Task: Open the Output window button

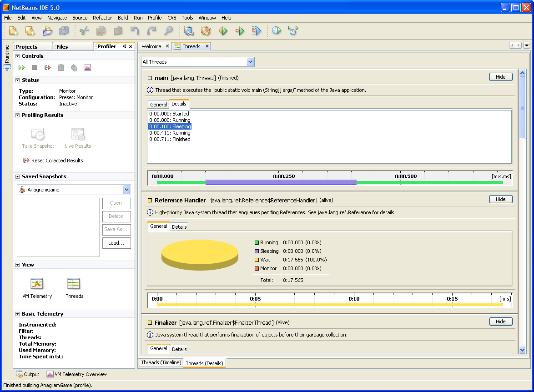Action: pyautogui.click(x=28, y=374)
